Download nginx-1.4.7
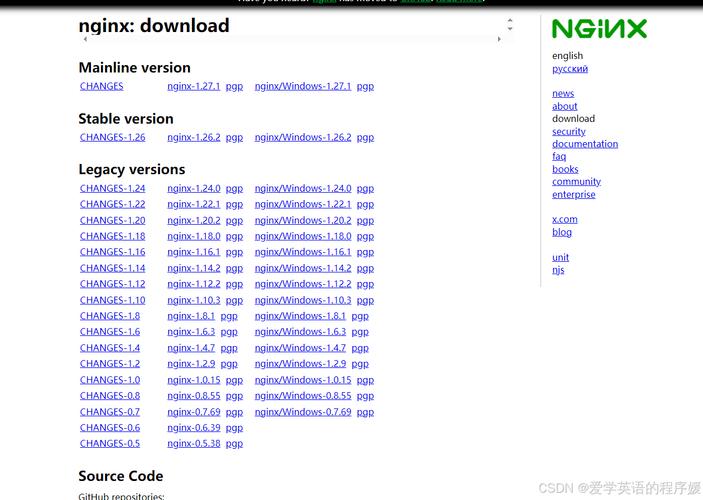703x500 pixels. 191,348
